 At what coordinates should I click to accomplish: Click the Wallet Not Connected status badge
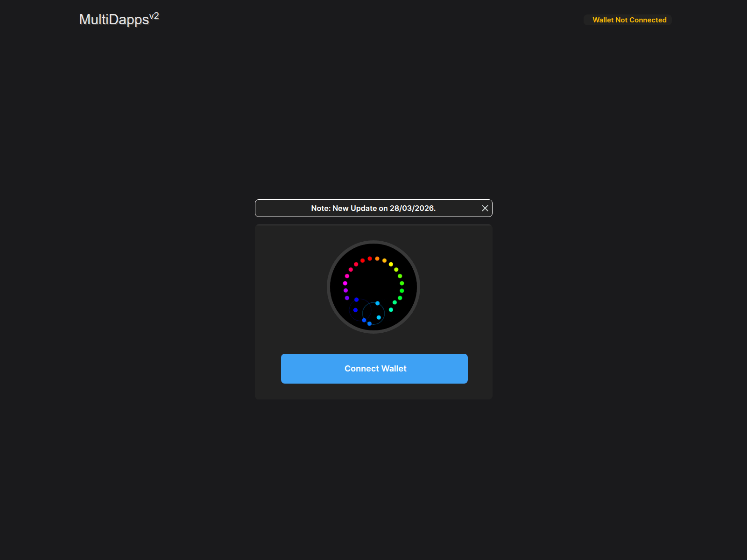(x=628, y=20)
